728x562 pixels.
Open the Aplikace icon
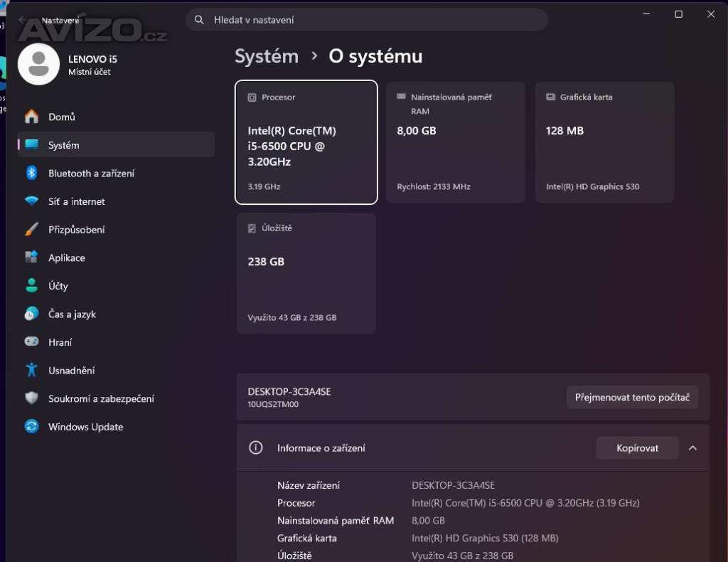(x=31, y=257)
